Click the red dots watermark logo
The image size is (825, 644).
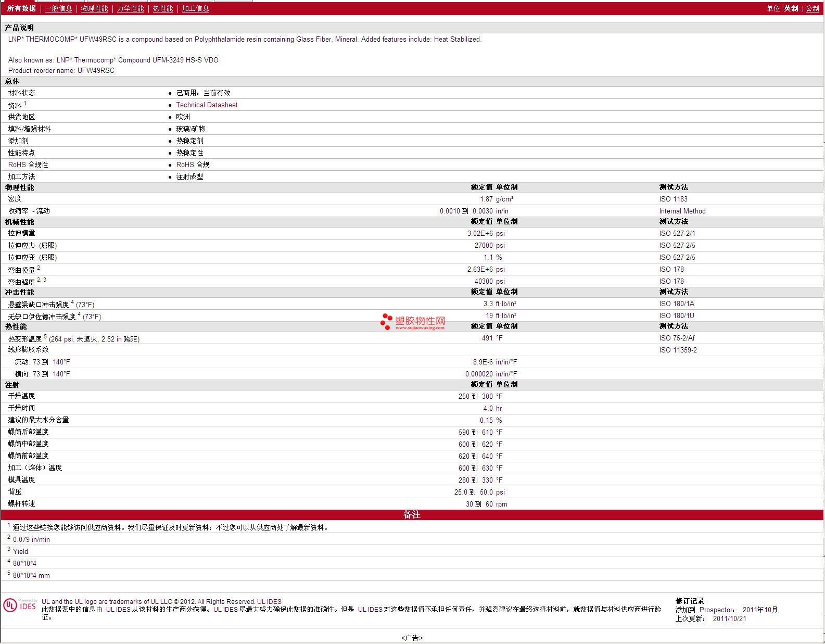pos(386,321)
